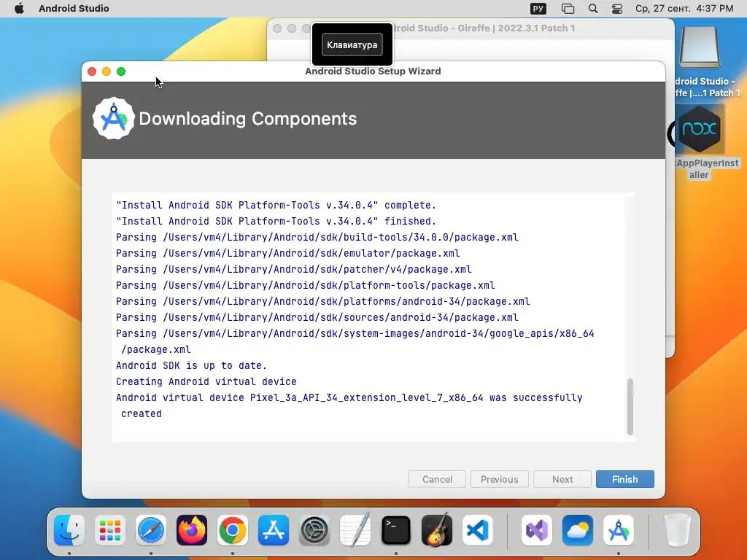Viewport: 747px width, 560px height.
Task: Click the Previous button in wizard
Action: 499,479
